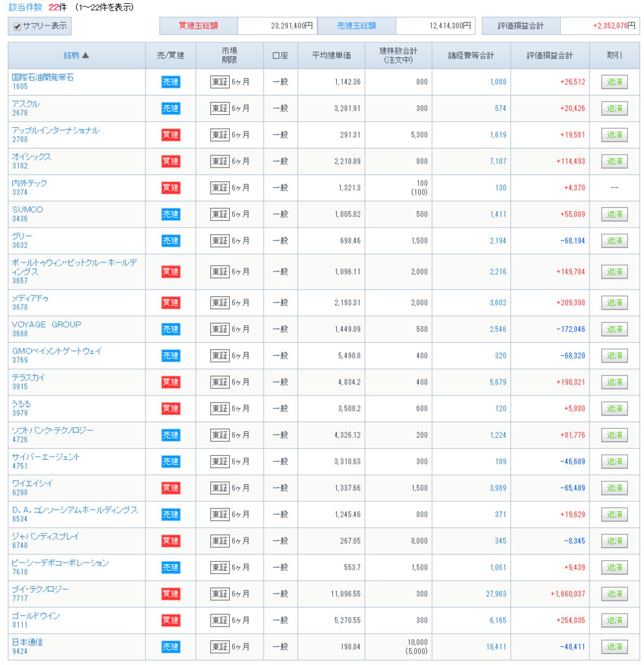Click 返済 button for SUMCO
This screenshot has width=644, height=665.
click(x=614, y=214)
